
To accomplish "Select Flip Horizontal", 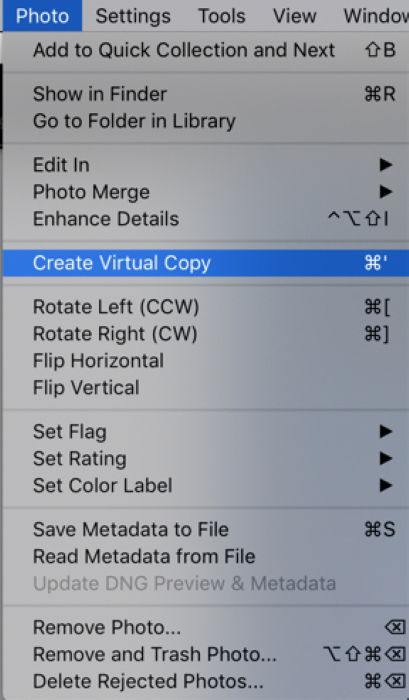I will pos(206,361).
